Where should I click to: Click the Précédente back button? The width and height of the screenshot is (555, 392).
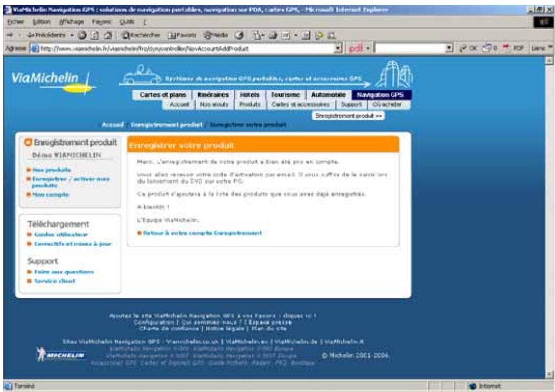[46, 35]
